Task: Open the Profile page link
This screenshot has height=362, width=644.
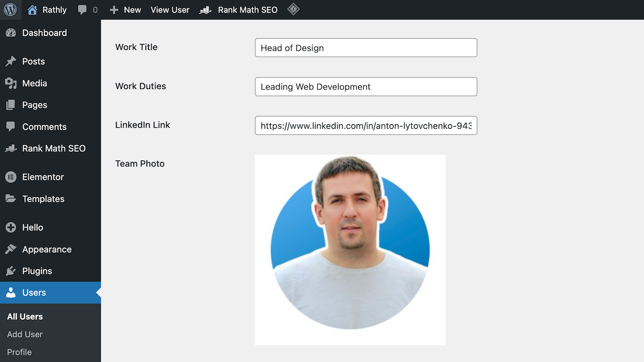Action: (x=19, y=352)
